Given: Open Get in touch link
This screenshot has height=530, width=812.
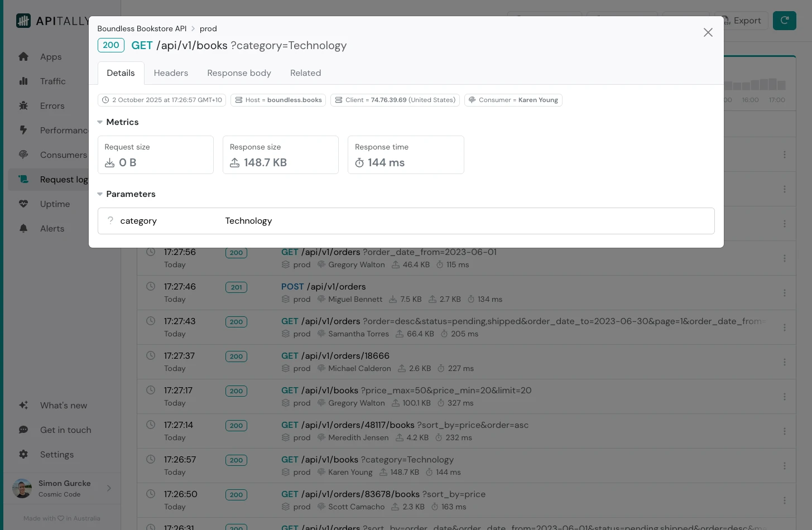Looking at the screenshot, I should pos(65,430).
